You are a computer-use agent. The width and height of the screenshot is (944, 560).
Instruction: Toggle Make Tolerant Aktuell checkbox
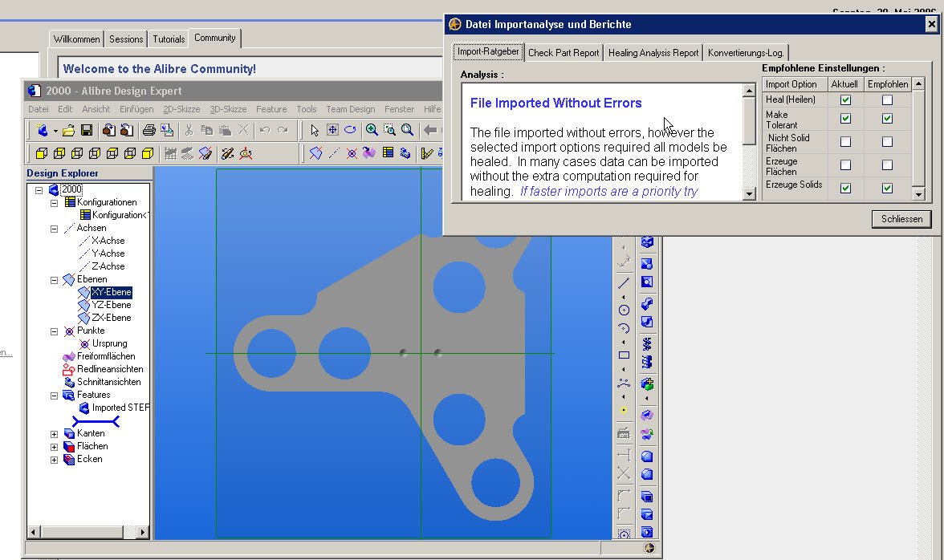845,119
